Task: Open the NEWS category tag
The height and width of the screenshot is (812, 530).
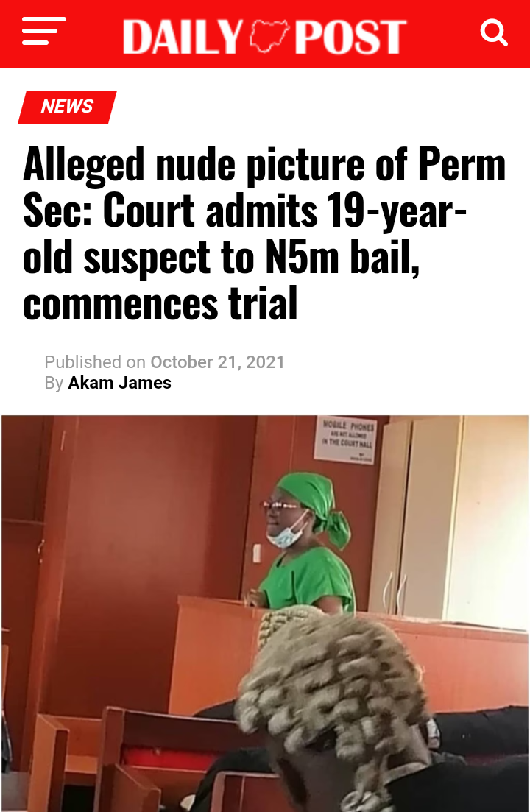Action: click(x=67, y=107)
